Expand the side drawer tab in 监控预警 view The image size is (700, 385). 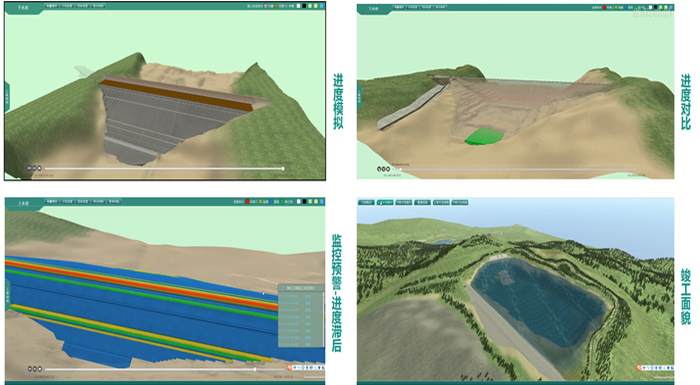7,295
